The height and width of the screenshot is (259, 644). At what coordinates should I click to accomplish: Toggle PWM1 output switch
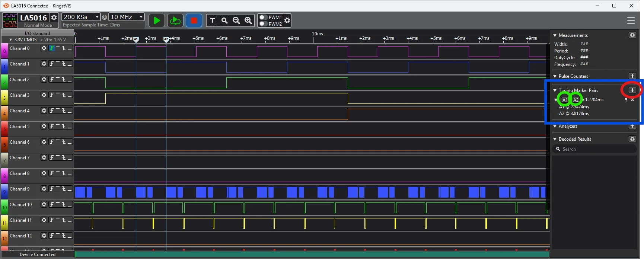[263, 17]
